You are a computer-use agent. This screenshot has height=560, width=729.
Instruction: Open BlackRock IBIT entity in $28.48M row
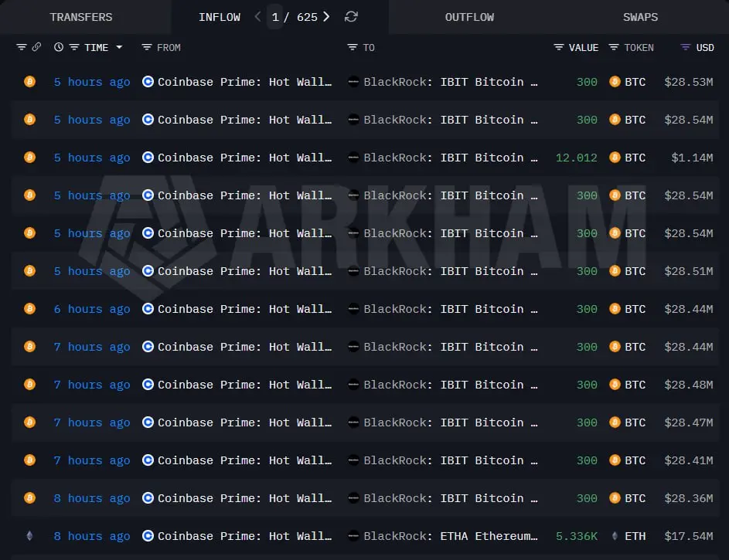point(451,385)
